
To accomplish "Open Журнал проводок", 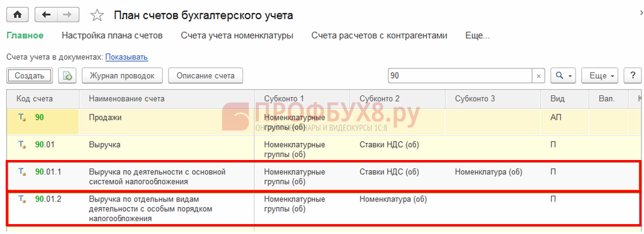I will coord(122,76).
